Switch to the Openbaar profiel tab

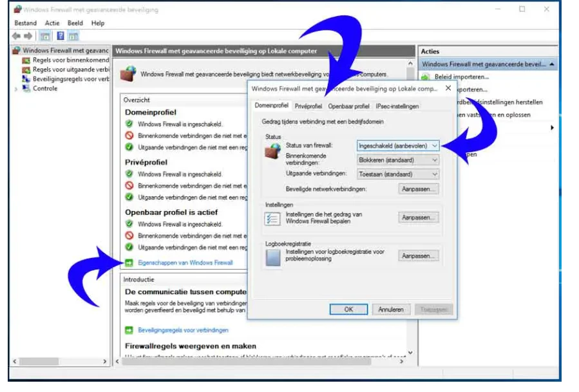pyautogui.click(x=348, y=106)
